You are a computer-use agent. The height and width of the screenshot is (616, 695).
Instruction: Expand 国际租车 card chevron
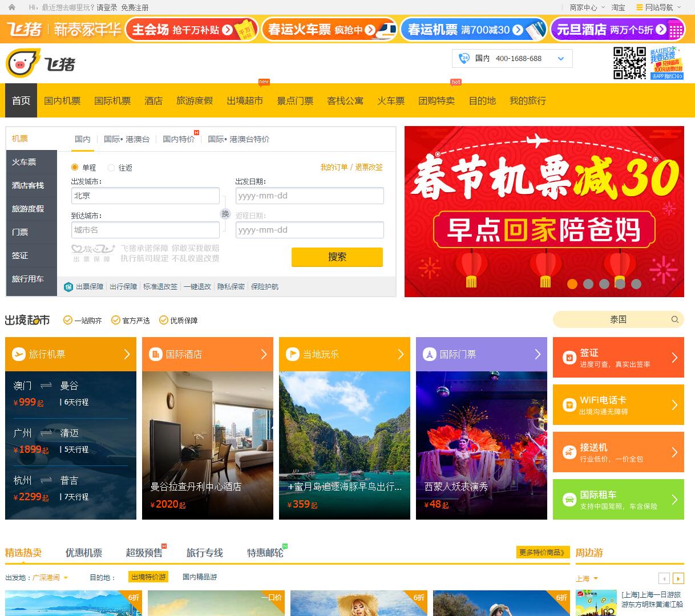[x=674, y=500]
